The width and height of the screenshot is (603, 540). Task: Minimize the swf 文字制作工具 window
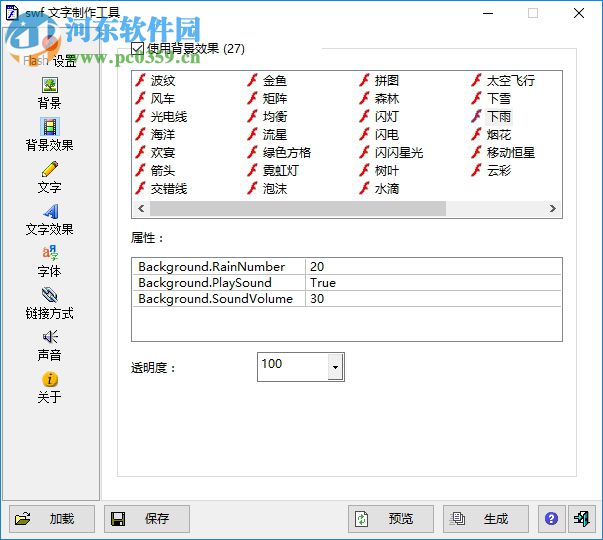pos(488,13)
